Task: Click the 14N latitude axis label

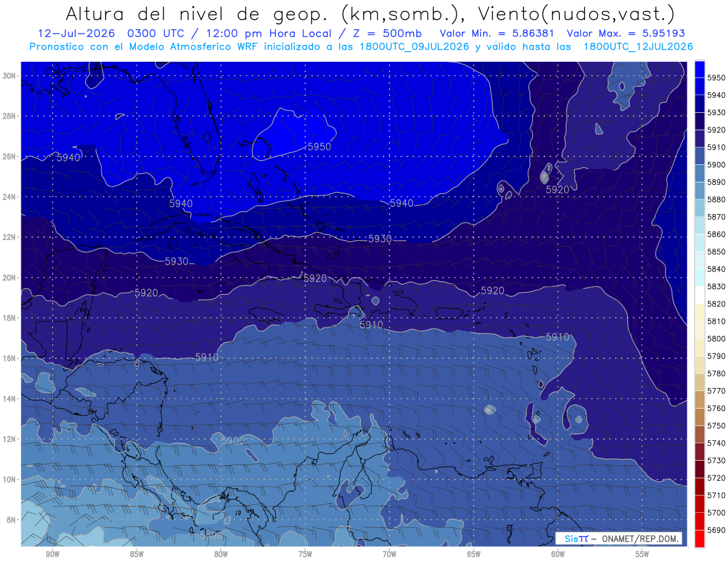Action: tap(10, 399)
